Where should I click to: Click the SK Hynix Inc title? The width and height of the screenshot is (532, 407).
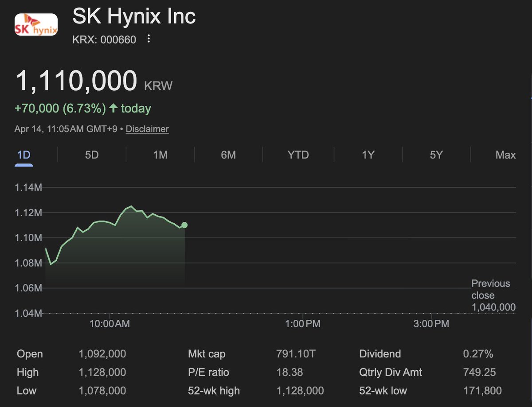coord(134,17)
